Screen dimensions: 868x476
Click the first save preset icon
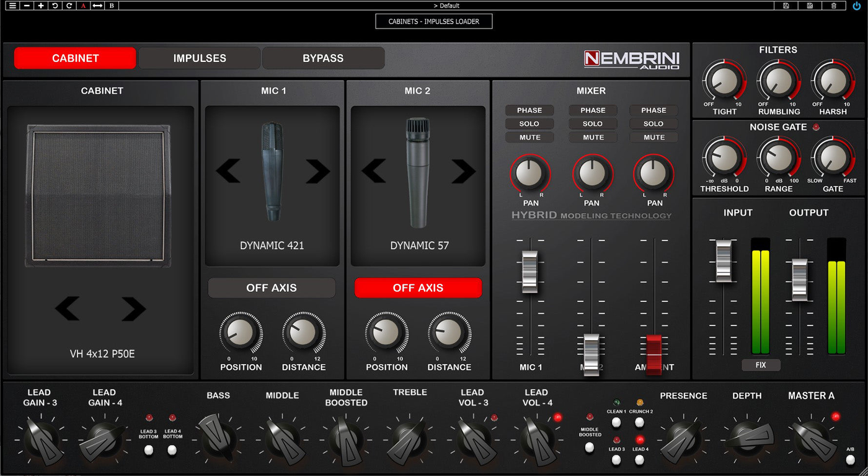click(786, 6)
